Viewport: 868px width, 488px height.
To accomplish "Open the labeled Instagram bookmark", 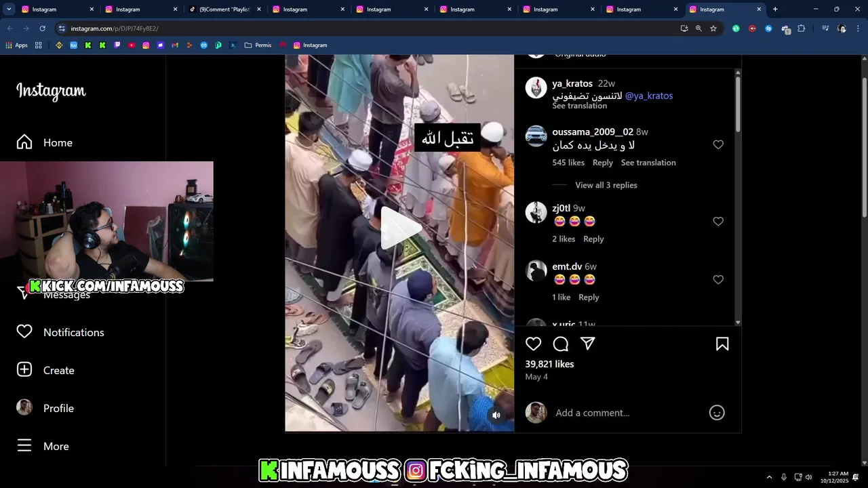I will pos(310,45).
